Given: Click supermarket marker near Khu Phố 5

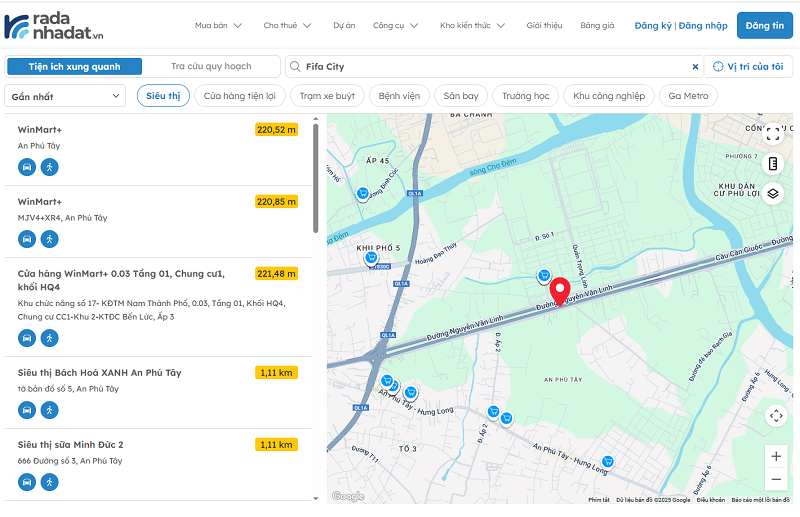Looking at the screenshot, I should pos(371,258).
